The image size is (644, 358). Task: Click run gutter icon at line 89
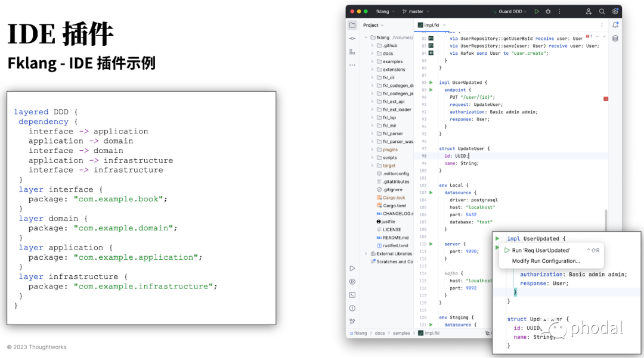431,90
